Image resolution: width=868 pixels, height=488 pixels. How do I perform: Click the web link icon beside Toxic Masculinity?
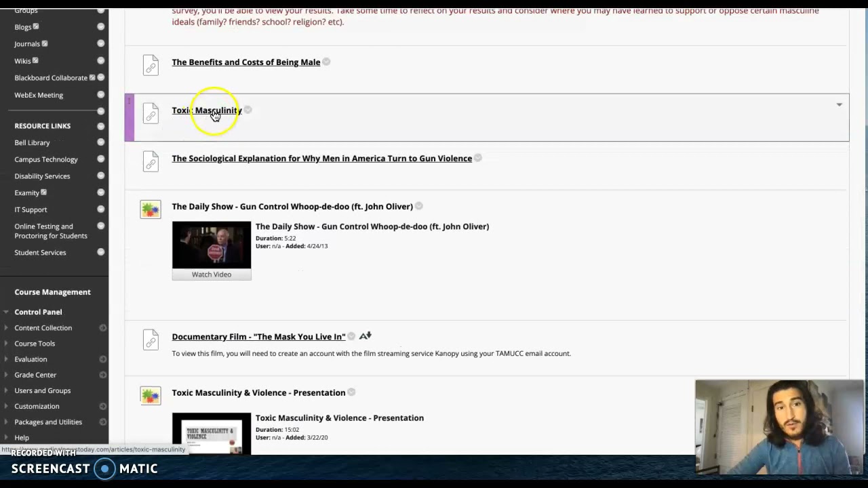click(x=151, y=113)
